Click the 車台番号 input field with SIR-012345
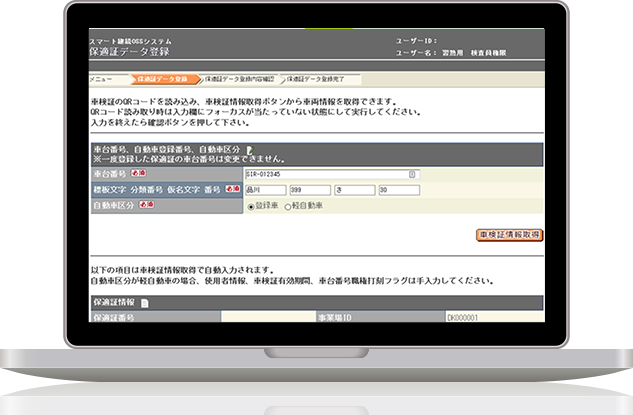Screen dimensions: 633x415 coord(332,174)
